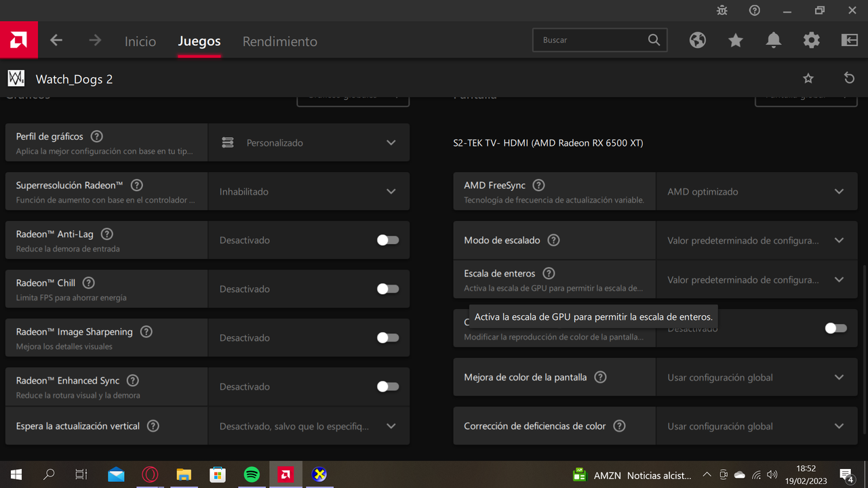Open Mail app from the taskbar
Screen dimensions: 868x488
click(x=116, y=474)
